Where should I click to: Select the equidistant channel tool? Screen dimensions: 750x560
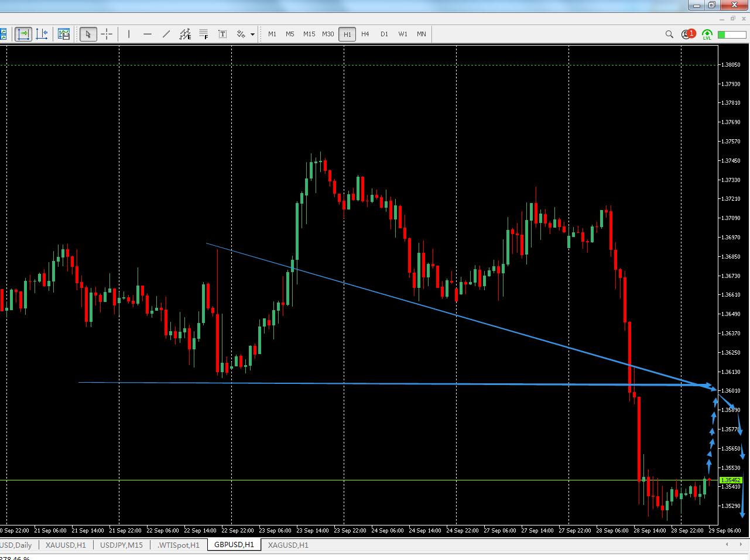coord(185,34)
